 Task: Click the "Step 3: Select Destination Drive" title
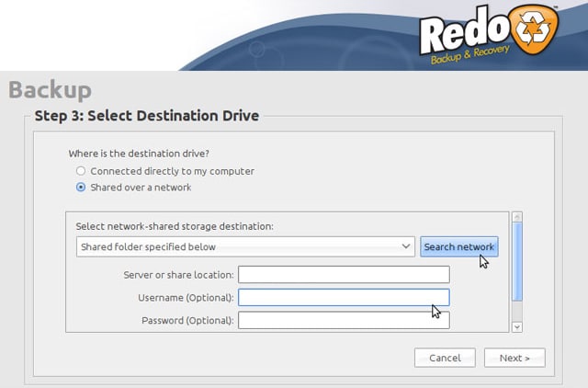point(146,116)
